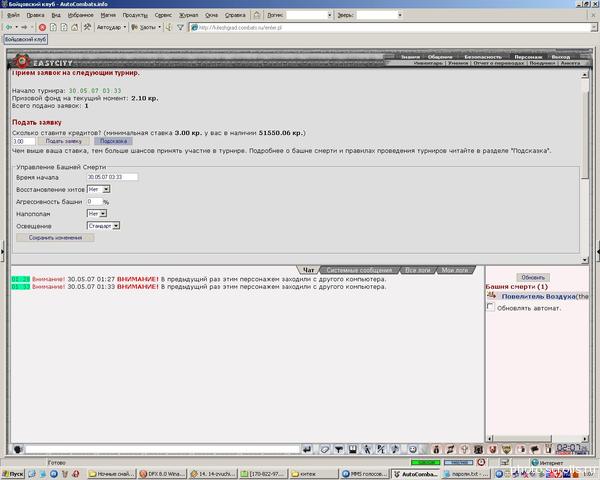Screen dimensions: 600x480
Task: Click the Back navigation arrow
Action: click(x=8, y=27)
